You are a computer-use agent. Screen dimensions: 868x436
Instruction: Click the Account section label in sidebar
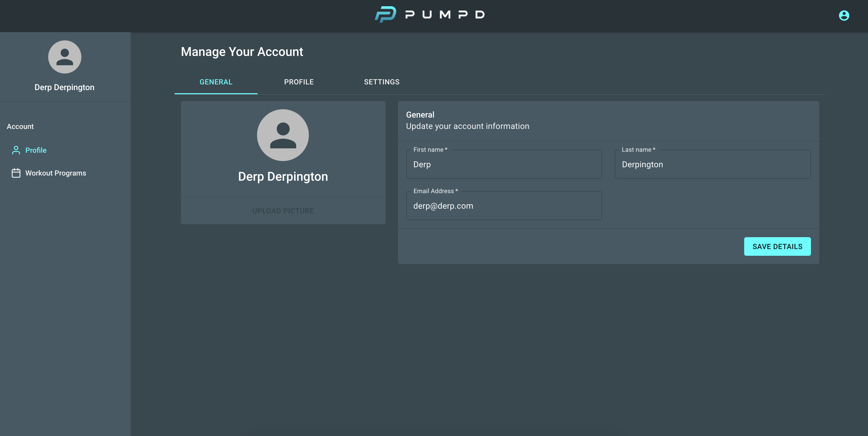tap(20, 126)
